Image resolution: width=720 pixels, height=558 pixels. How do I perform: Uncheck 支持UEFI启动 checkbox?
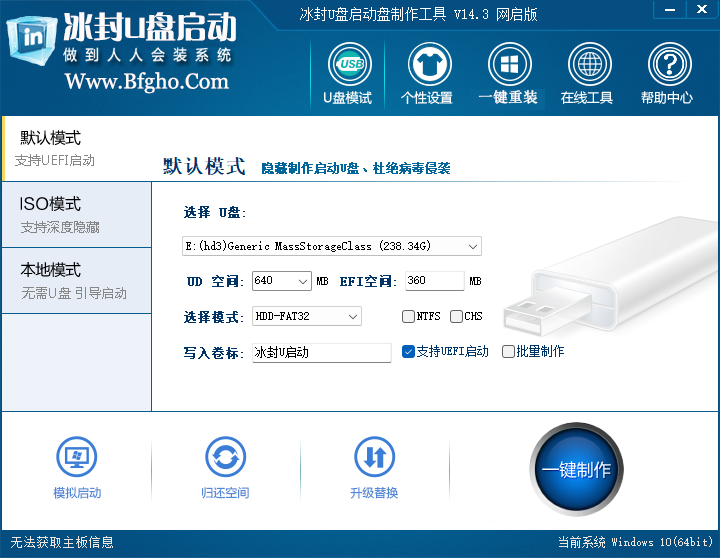pyautogui.click(x=408, y=352)
